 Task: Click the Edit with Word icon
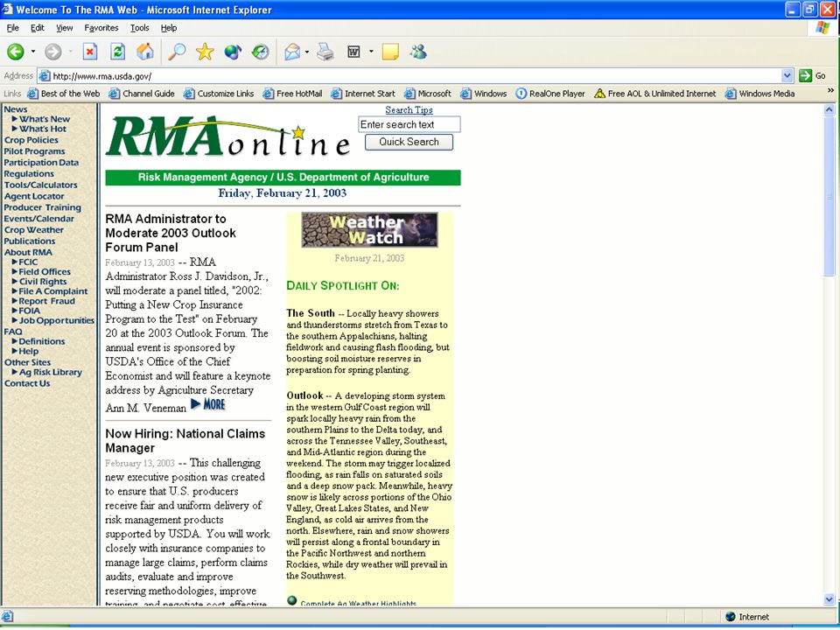pos(353,52)
